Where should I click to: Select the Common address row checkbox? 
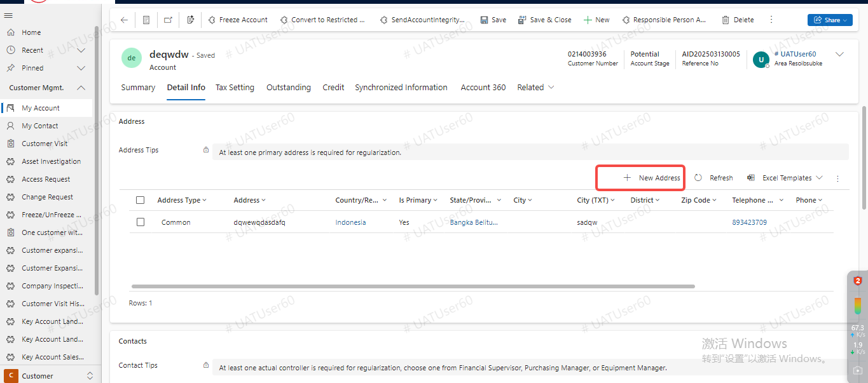(141, 222)
